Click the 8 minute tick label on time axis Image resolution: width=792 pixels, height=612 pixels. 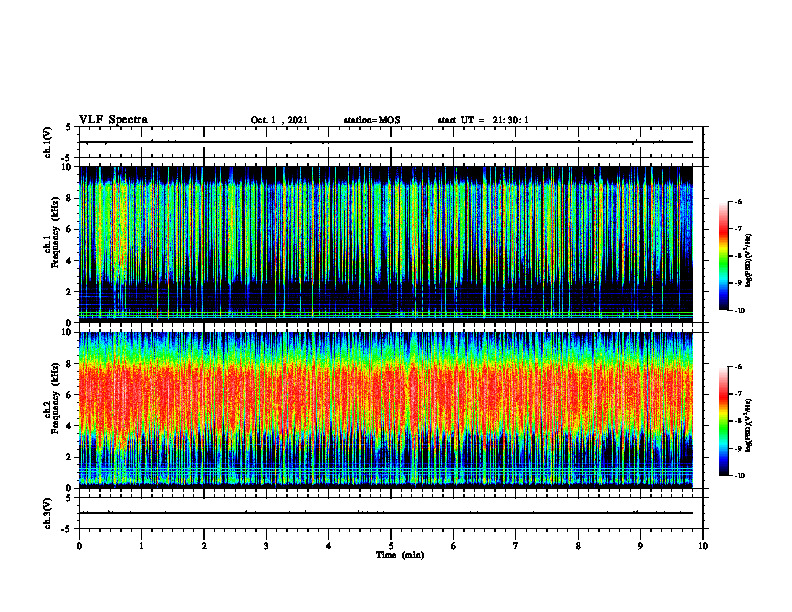pyautogui.click(x=578, y=546)
